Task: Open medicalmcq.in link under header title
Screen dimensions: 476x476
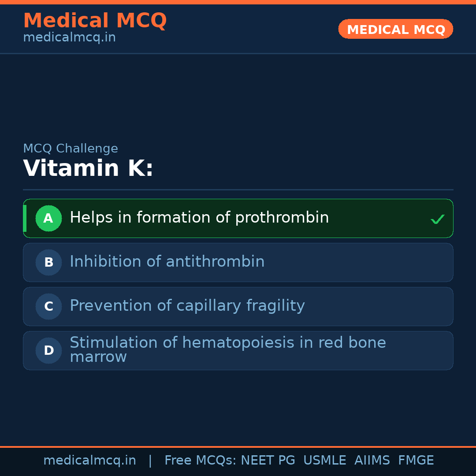Action: [x=69, y=37]
